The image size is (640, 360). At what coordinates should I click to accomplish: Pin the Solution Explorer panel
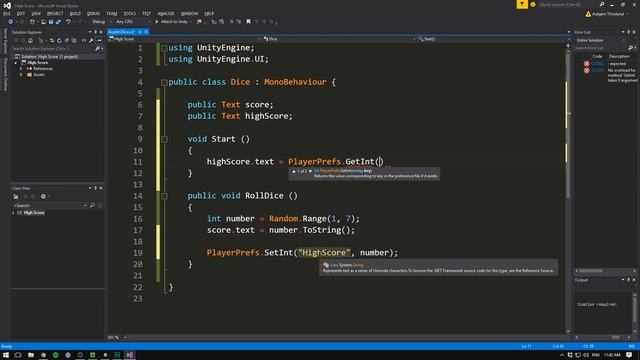tap(96, 32)
